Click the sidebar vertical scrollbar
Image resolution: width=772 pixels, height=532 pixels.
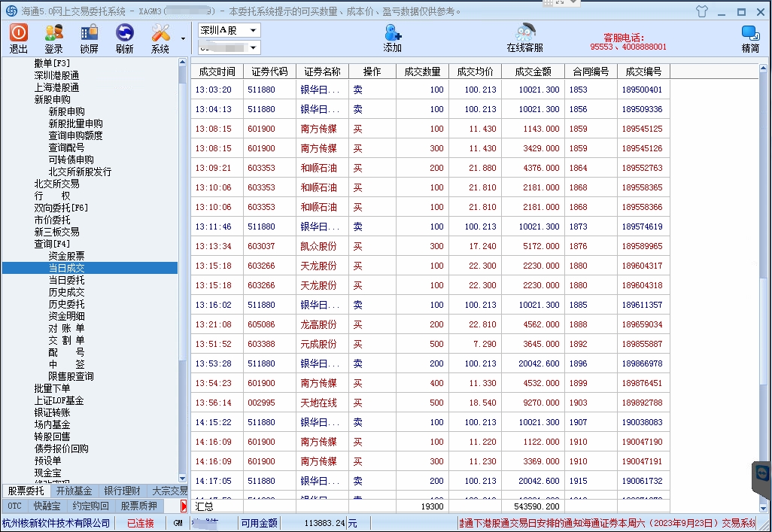(x=183, y=226)
